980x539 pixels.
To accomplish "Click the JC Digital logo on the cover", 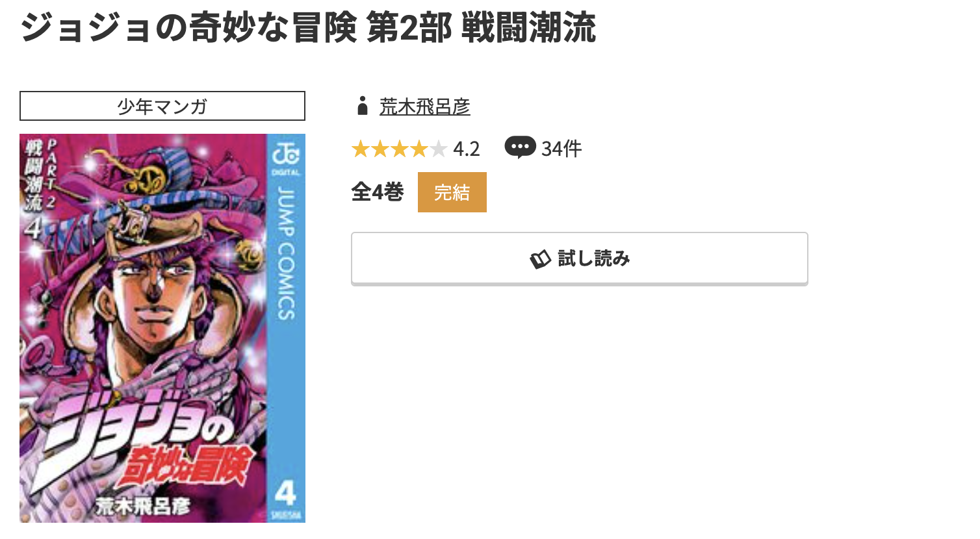I will 286,158.
